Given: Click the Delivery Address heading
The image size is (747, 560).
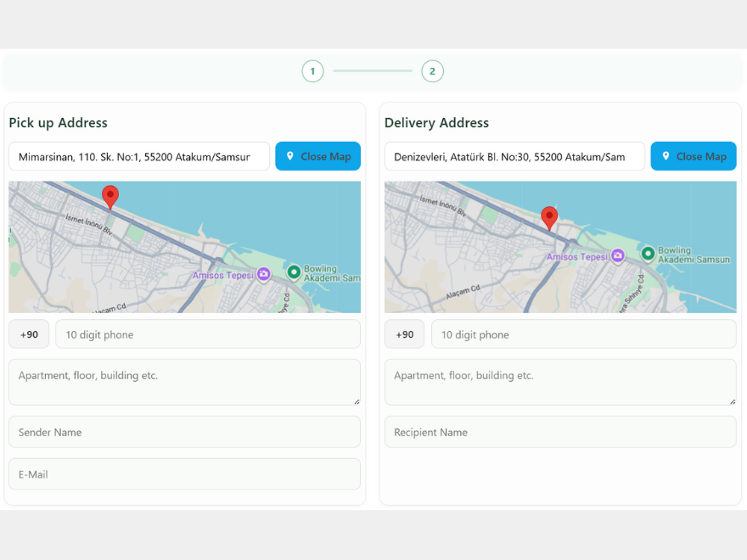Looking at the screenshot, I should 436,123.
